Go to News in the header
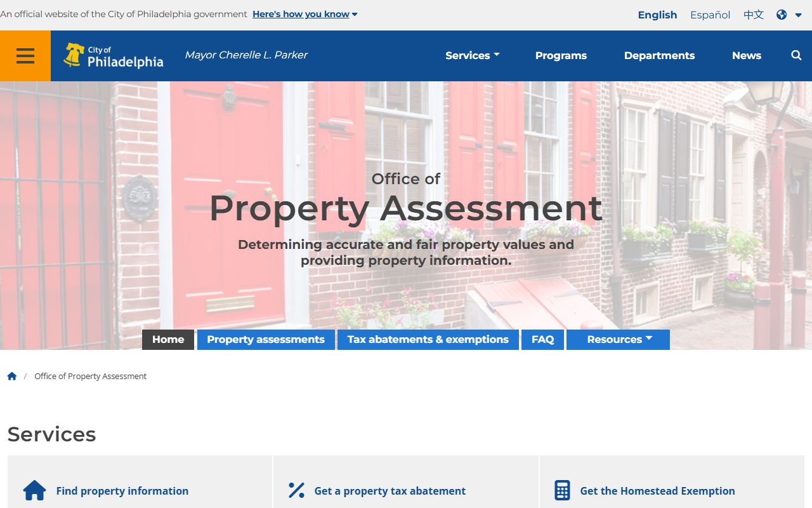 (747, 56)
